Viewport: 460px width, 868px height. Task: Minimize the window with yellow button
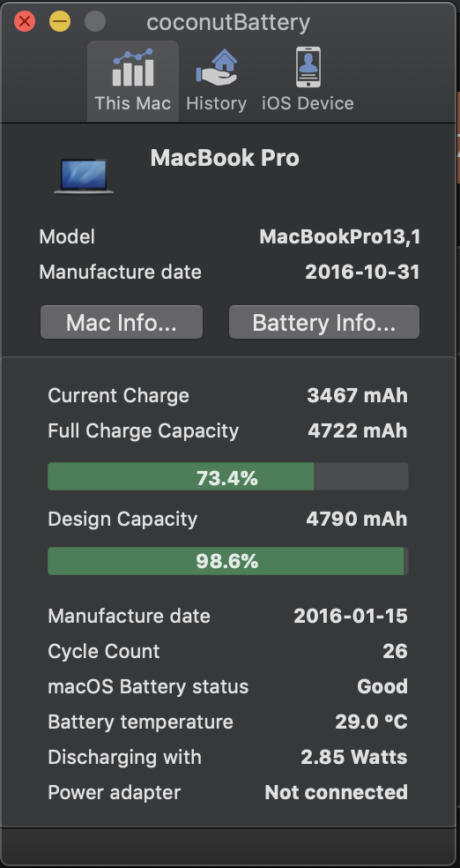pyautogui.click(x=60, y=22)
